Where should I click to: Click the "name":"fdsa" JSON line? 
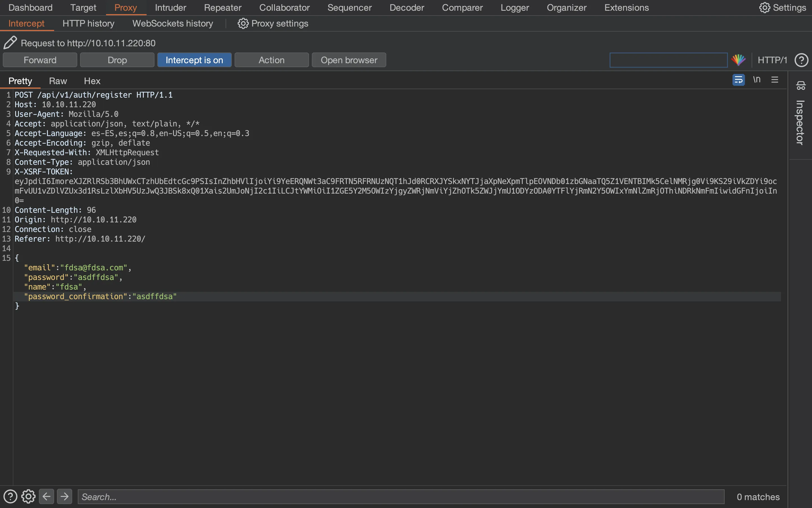55,287
